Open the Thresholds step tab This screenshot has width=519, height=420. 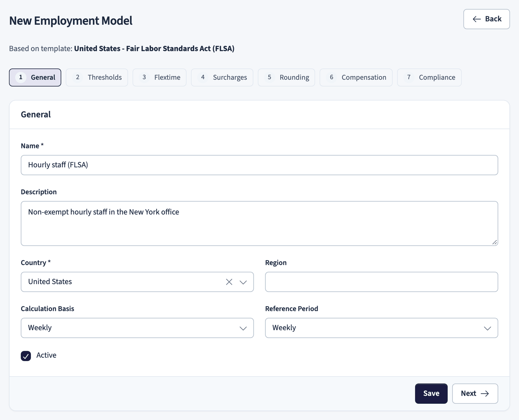[x=97, y=78]
